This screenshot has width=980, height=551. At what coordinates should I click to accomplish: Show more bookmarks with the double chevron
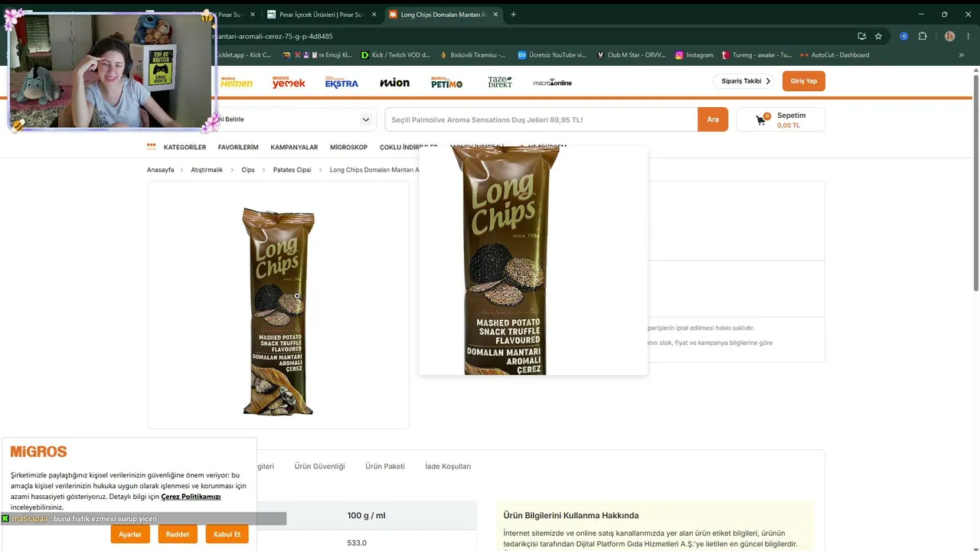click(x=962, y=55)
